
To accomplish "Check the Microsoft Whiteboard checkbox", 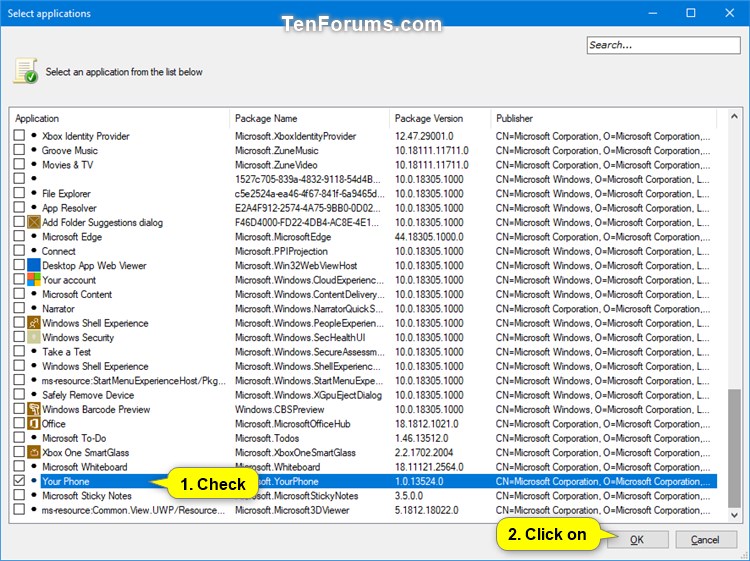I will (x=19, y=466).
